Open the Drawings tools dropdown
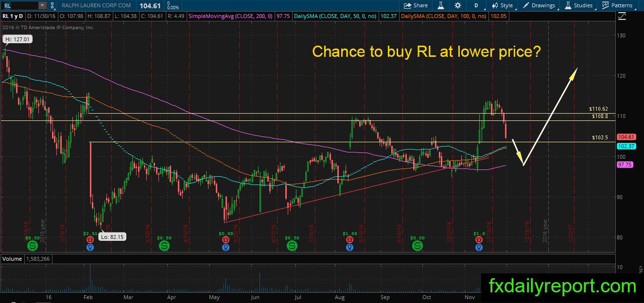 pyautogui.click(x=540, y=5)
